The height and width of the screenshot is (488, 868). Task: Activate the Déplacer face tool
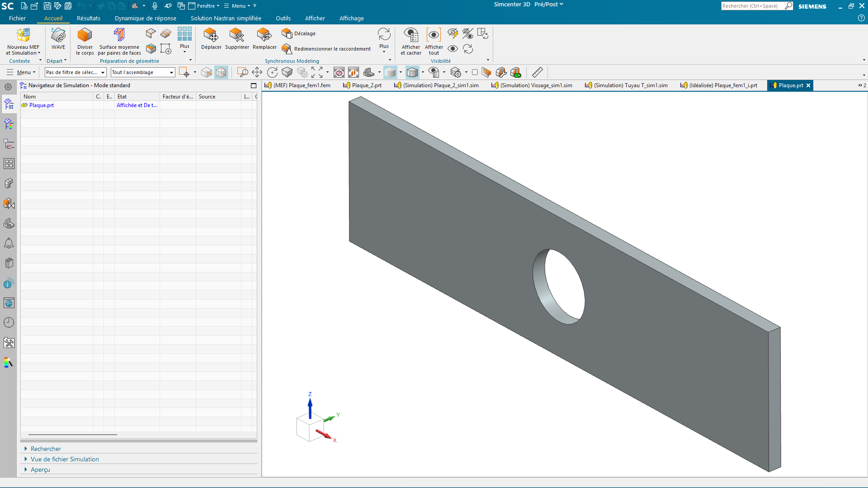211,39
